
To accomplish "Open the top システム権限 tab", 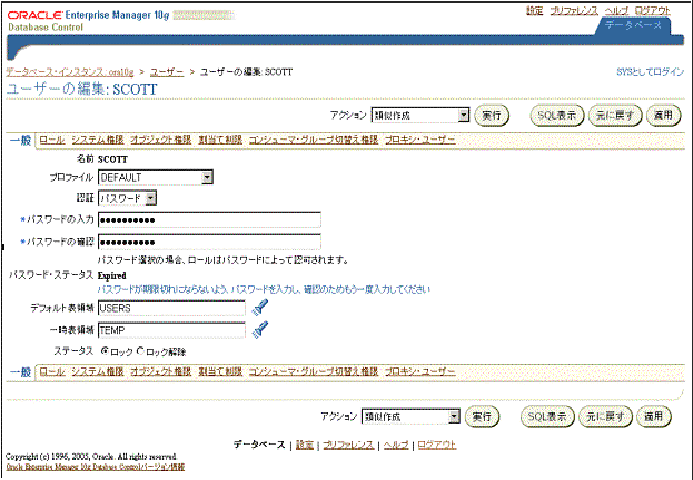I will click(x=97, y=140).
